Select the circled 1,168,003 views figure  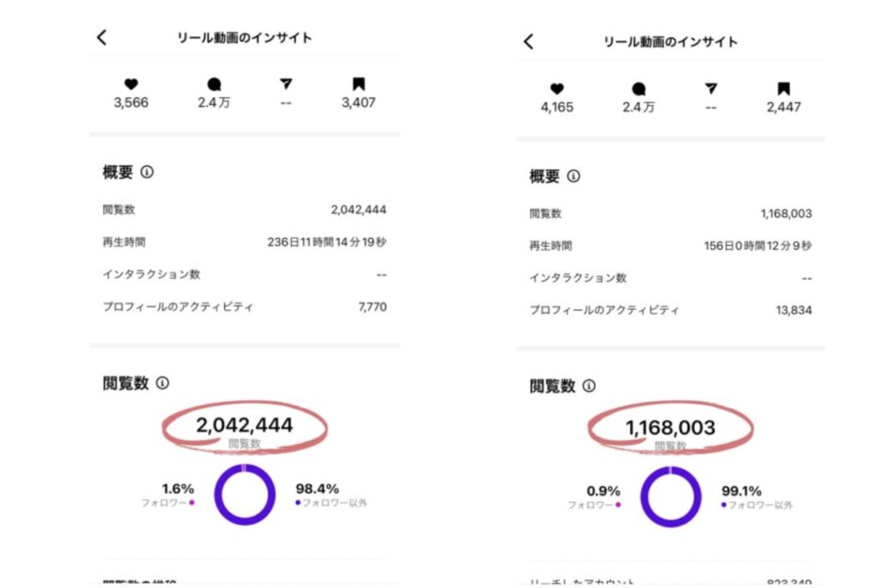tap(670, 428)
